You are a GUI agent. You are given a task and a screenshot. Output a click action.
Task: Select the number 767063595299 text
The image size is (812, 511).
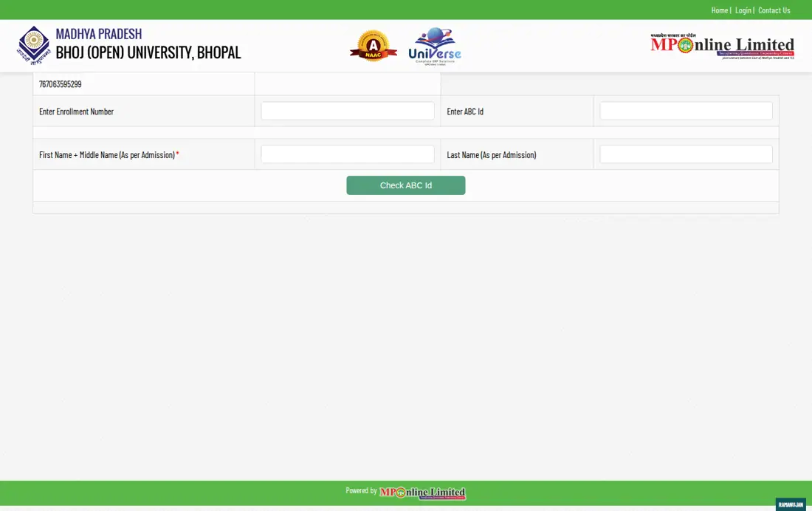(60, 84)
